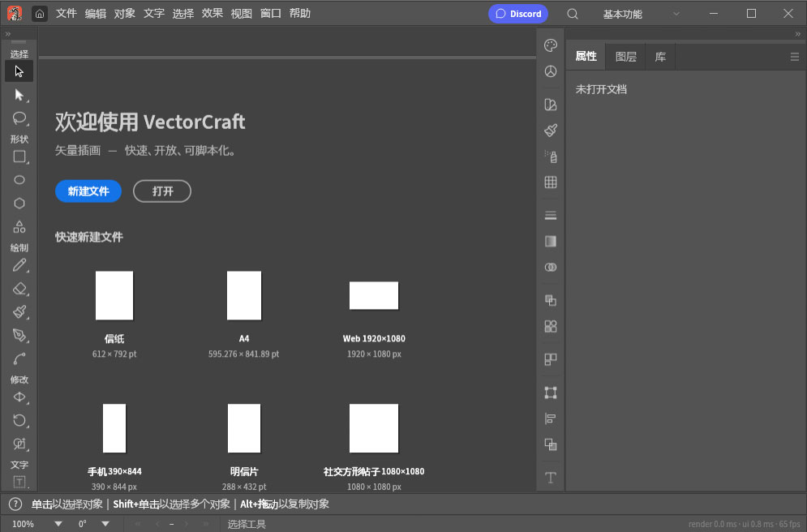Open the 帮助 menu
Image resolution: width=807 pixels, height=532 pixels.
[x=300, y=13]
